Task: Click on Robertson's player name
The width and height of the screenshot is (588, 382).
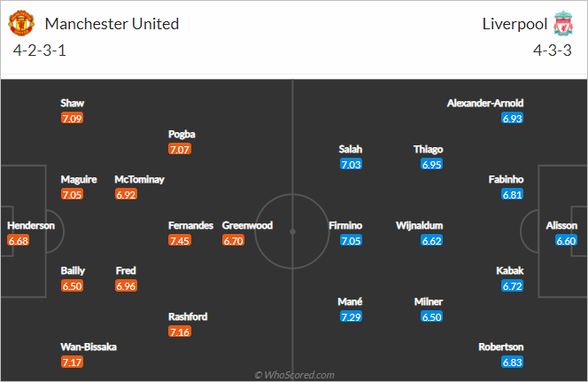Action: click(500, 347)
